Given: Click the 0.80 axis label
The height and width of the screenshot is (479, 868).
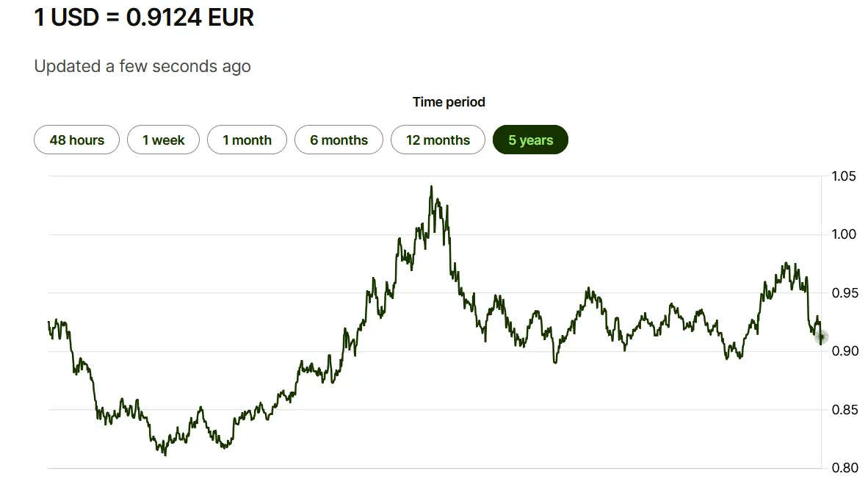Looking at the screenshot, I should [844, 467].
